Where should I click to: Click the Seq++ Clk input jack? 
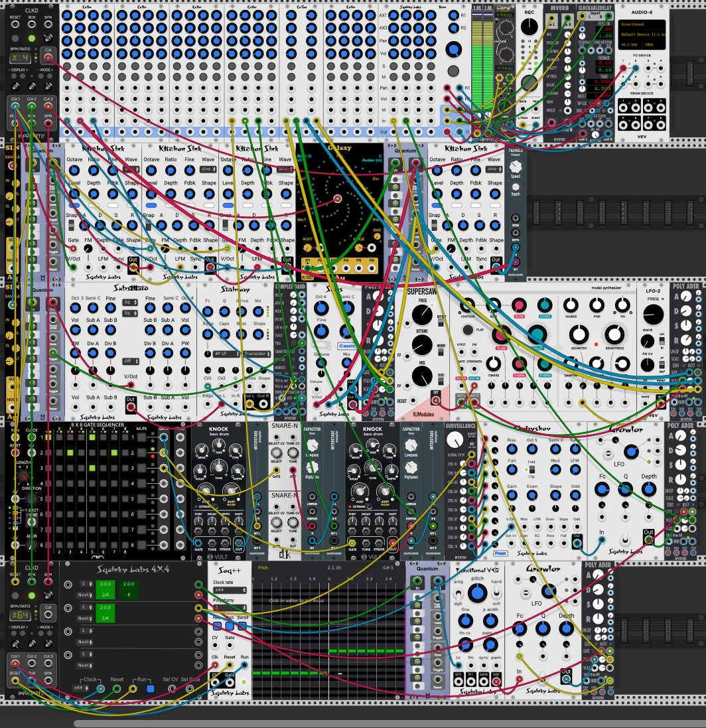(216, 666)
